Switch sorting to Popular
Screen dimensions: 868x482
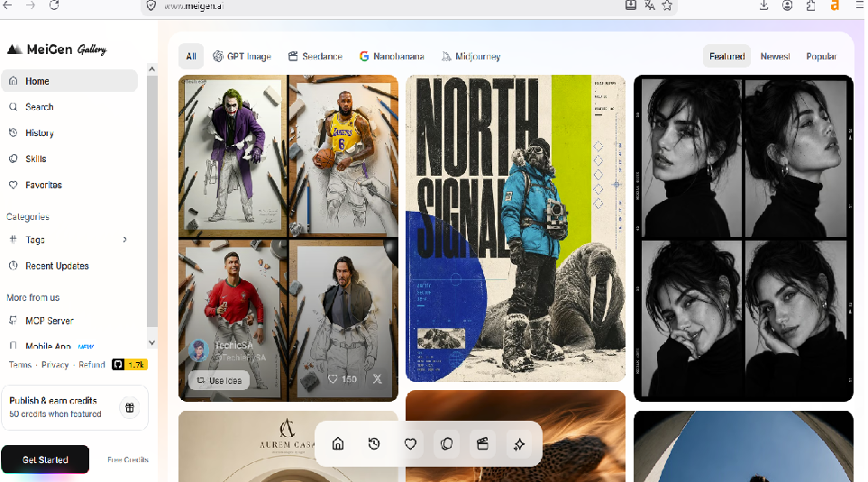coord(821,57)
